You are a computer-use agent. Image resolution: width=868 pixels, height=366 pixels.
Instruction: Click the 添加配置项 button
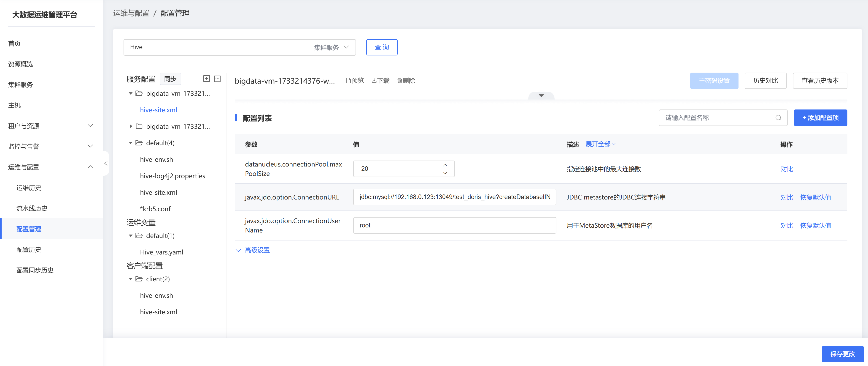[820, 118]
